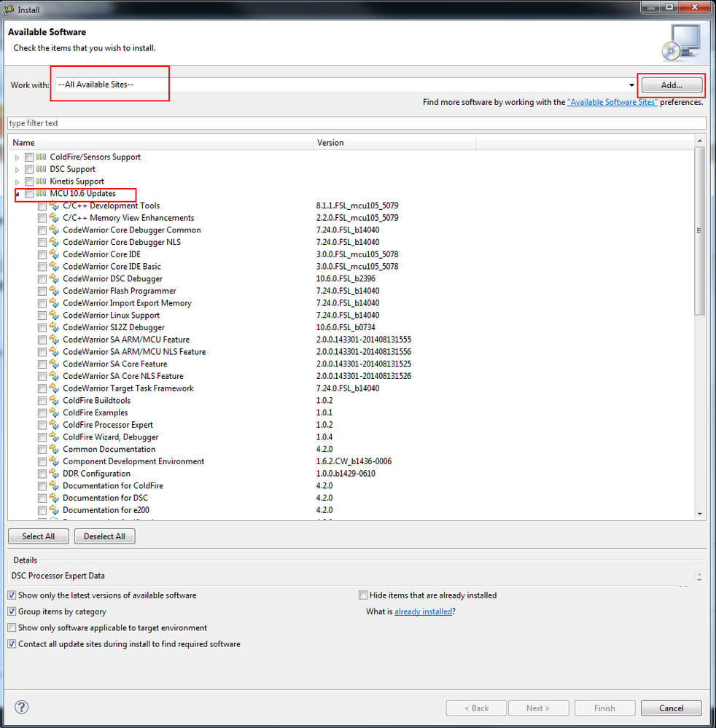The image size is (716, 728).
Task: Click the CodeWarrior SA ARM/MCU Feature icon
Action: 55,340
